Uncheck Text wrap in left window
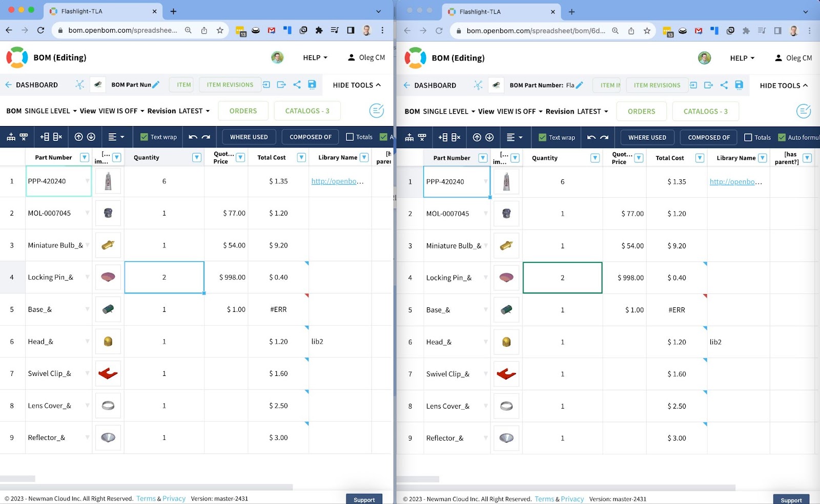This screenshot has width=820, height=504. coord(144,137)
